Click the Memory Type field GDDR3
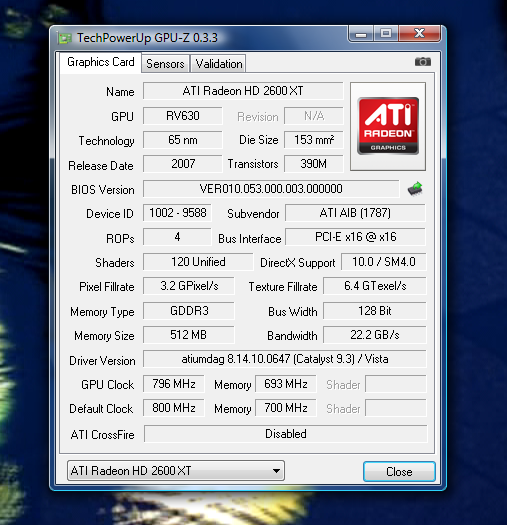Screen dimensions: 507x525 tap(189, 311)
